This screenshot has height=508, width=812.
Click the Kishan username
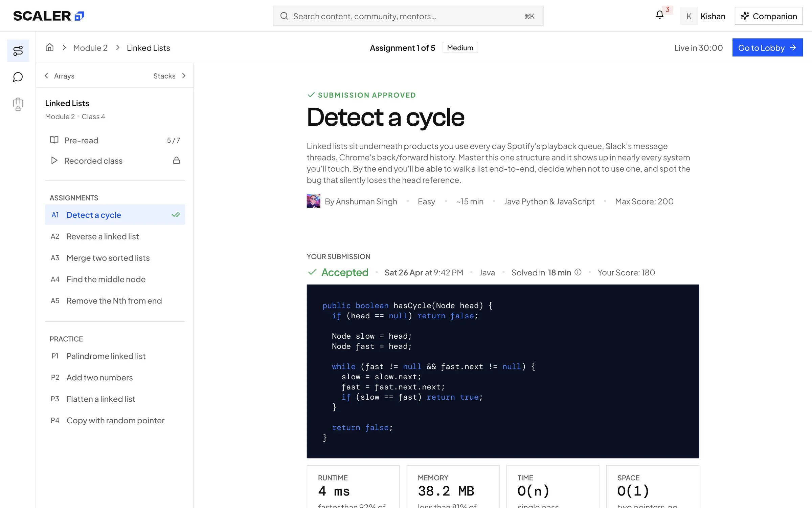713,16
